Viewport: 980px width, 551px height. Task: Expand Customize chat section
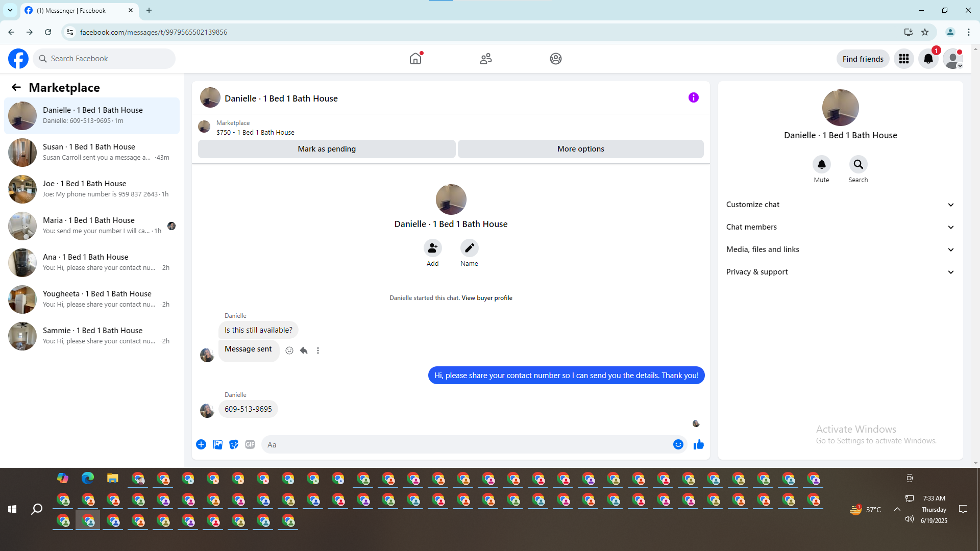[840, 205]
